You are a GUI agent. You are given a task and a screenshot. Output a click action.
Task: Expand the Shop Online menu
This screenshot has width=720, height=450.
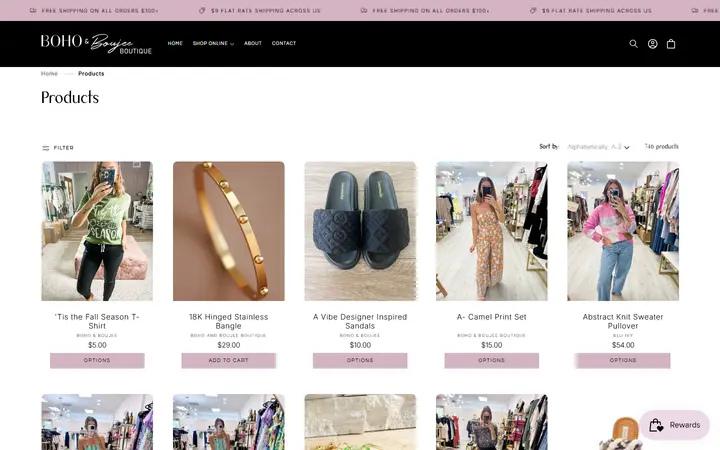tap(213, 43)
